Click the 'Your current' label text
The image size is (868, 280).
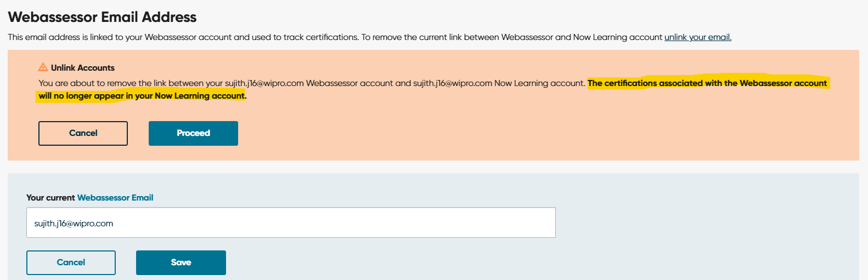point(50,198)
